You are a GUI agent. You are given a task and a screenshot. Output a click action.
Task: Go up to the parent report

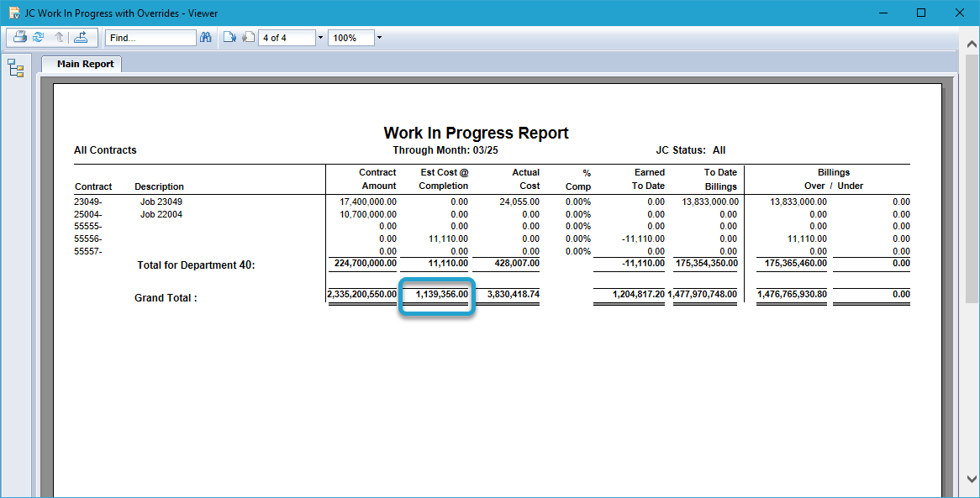(x=60, y=38)
